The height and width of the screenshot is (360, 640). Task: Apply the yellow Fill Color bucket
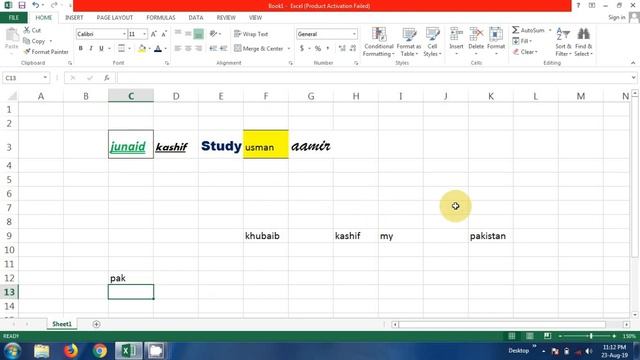coord(142,49)
